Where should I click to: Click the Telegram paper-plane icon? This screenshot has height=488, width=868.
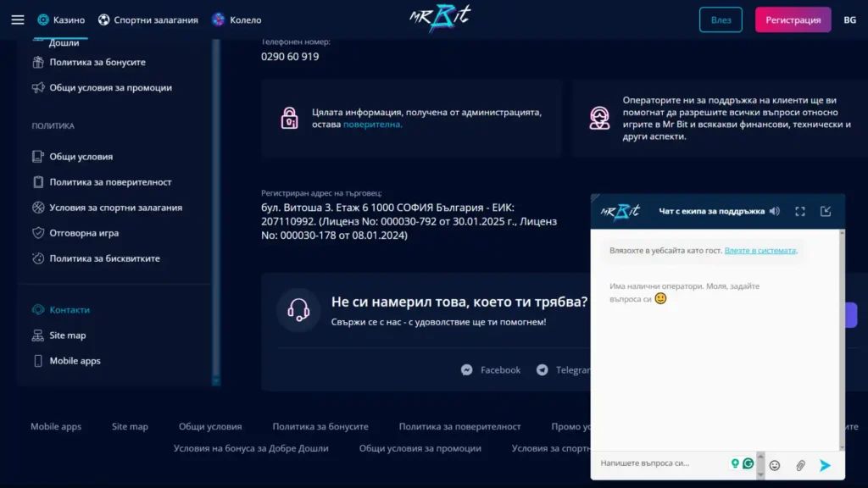[542, 370]
